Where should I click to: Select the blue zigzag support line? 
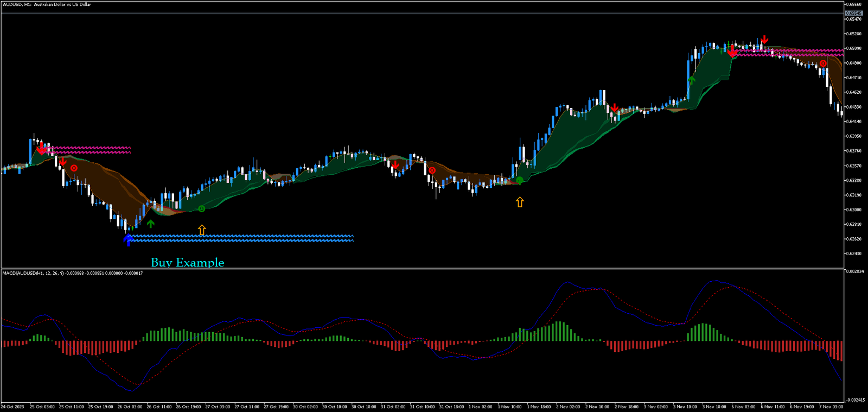coord(244,238)
